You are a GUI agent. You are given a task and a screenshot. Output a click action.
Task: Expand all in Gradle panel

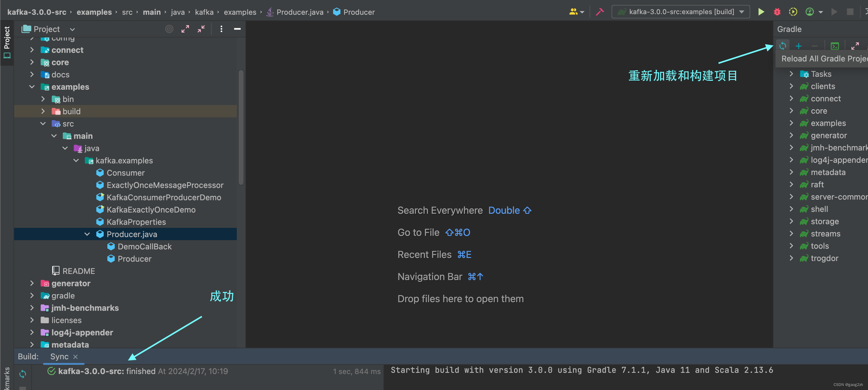(x=855, y=46)
